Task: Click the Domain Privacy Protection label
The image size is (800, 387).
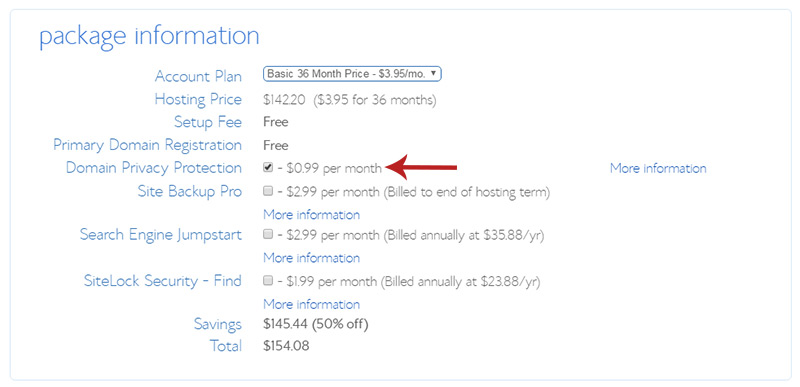Action: pyautogui.click(x=154, y=168)
